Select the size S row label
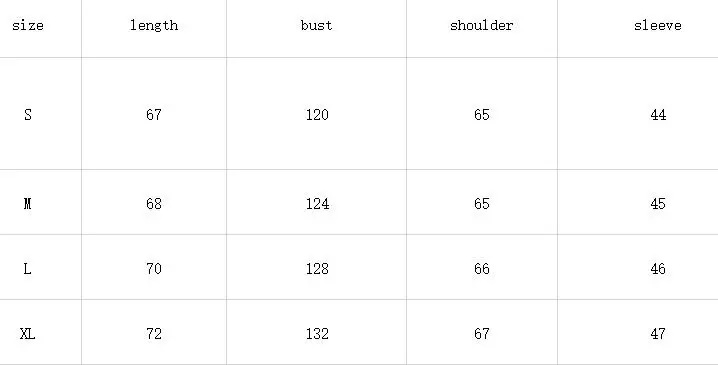The image size is (718, 365). (x=28, y=114)
